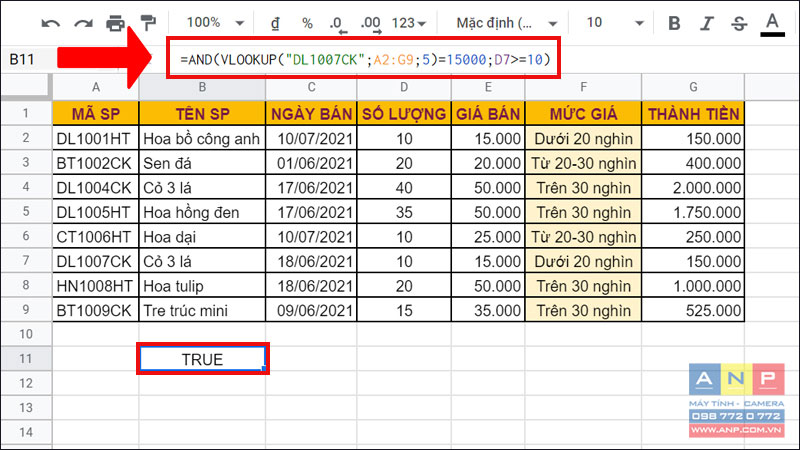Screen dimensions: 800x450
Task: Select cell DL1004CK
Action: coord(96,187)
